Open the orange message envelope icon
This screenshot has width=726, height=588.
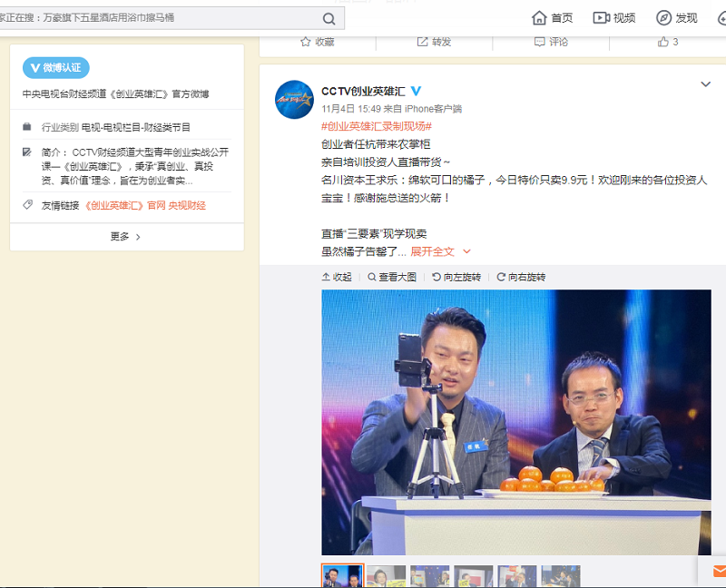click(x=719, y=572)
